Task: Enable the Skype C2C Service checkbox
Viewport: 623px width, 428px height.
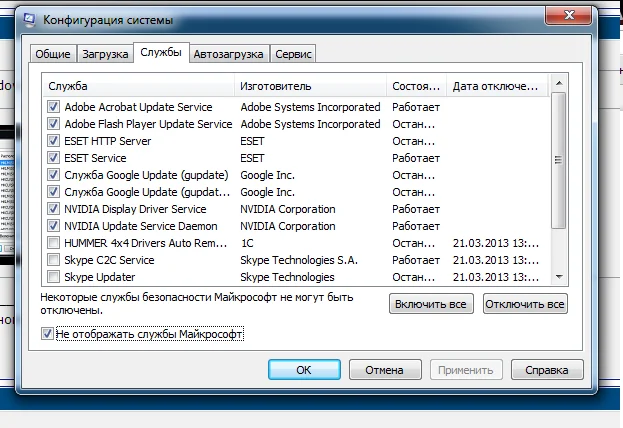Action: (53, 260)
